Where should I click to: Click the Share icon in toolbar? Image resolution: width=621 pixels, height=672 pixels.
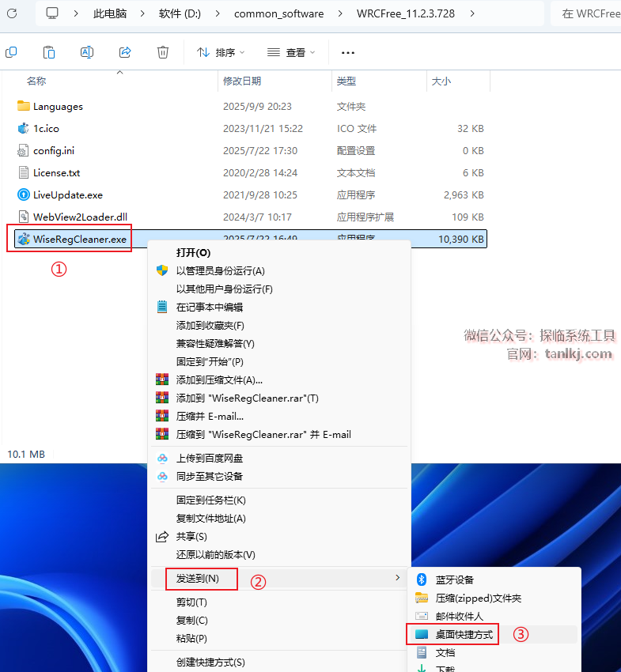click(x=125, y=52)
